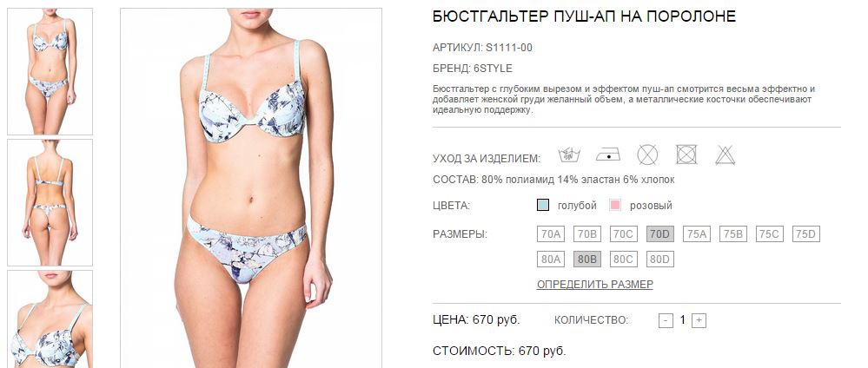
Task: Open the close-up bra thumbnail
Action: pos(50,319)
